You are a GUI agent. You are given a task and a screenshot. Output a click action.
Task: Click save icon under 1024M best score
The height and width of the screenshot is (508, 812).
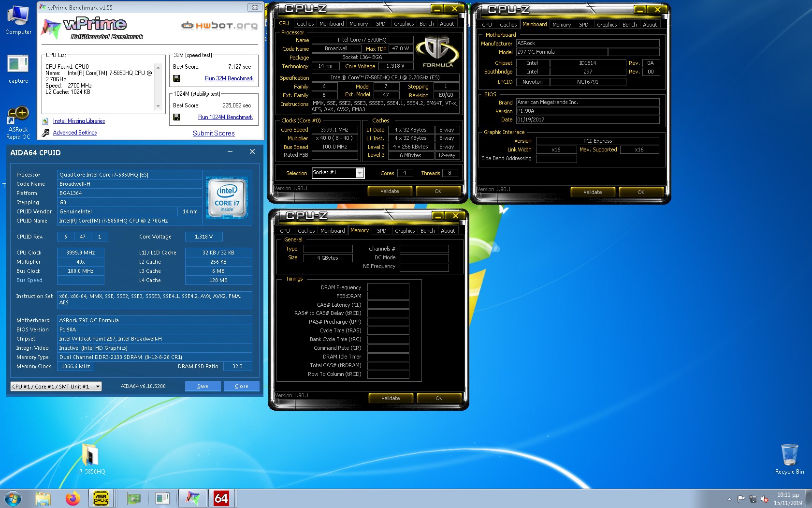coord(176,117)
